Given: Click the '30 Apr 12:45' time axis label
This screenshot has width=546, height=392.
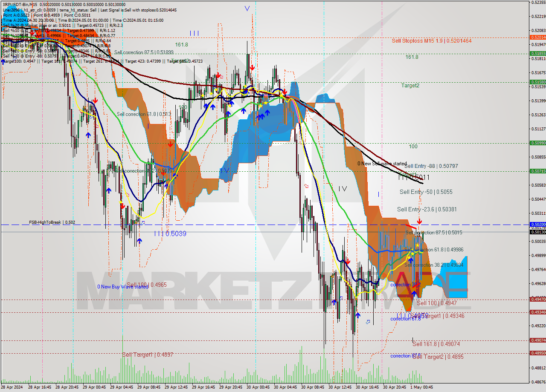Looking at the screenshot, I should pyautogui.click(x=340, y=387).
